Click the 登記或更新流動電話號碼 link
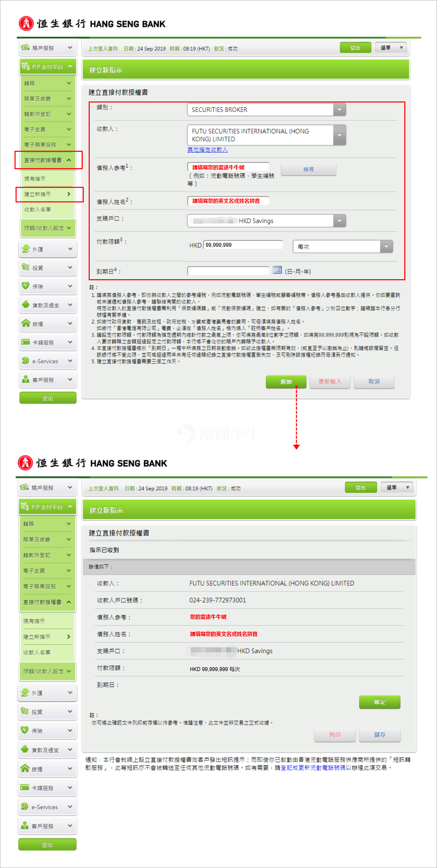The height and width of the screenshot is (868, 437). pos(313,767)
